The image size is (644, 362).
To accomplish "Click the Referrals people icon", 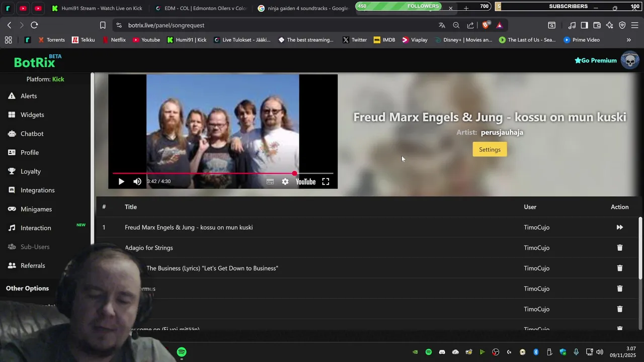I will [x=12, y=265].
